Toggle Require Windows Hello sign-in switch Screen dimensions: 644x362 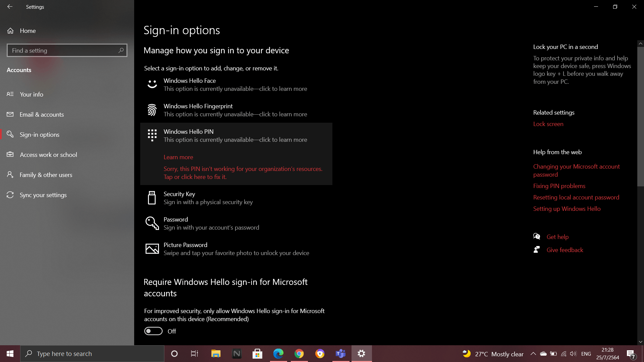[x=153, y=331]
